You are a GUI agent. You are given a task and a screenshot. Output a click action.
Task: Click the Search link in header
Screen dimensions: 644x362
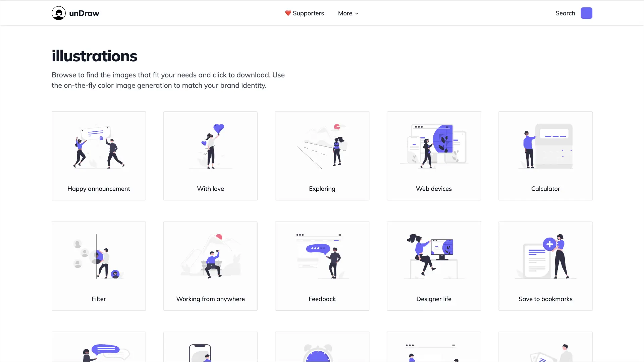tap(565, 13)
